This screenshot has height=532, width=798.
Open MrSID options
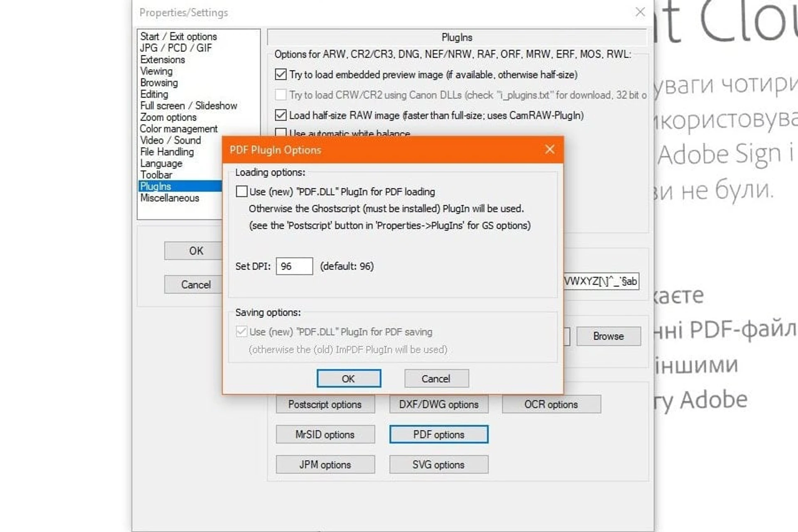point(325,434)
